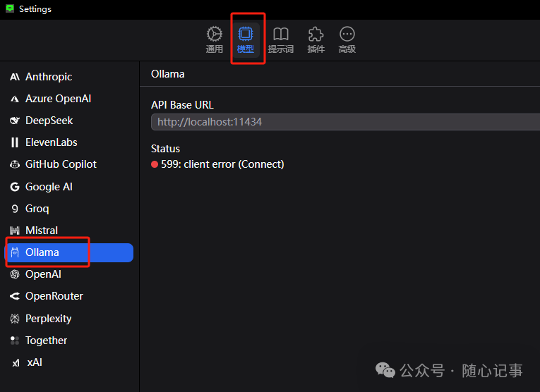Click the Groq logo icon
The width and height of the screenshot is (540, 392).
coord(14,209)
